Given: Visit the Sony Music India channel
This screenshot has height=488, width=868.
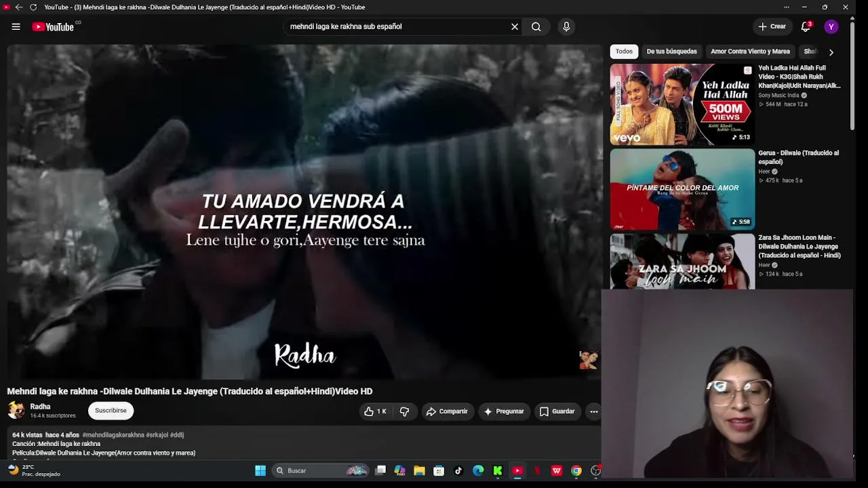Looking at the screenshot, I should click(x=779, y=96).
